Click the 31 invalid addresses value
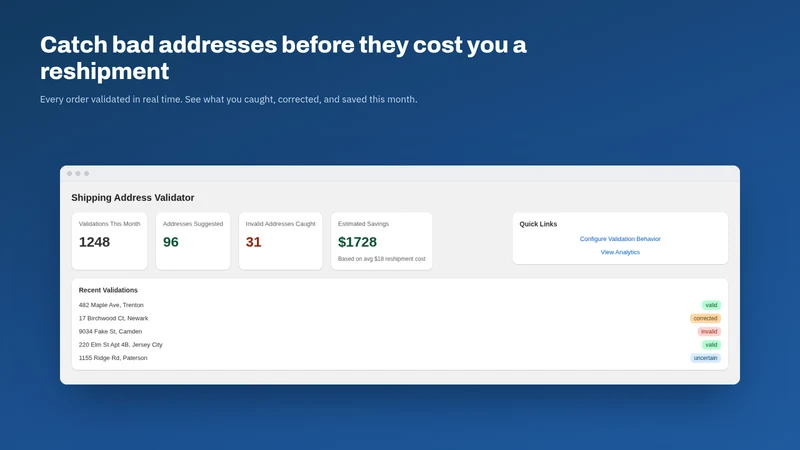The width and height of the screenshot is (800, 450). pyautogui.click(x=254, y=242)
